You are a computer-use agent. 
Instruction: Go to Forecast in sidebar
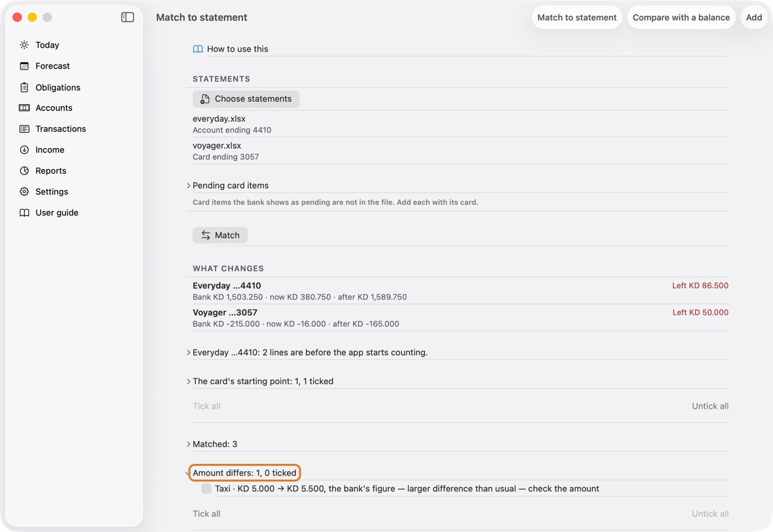click(x=52, y=66)
